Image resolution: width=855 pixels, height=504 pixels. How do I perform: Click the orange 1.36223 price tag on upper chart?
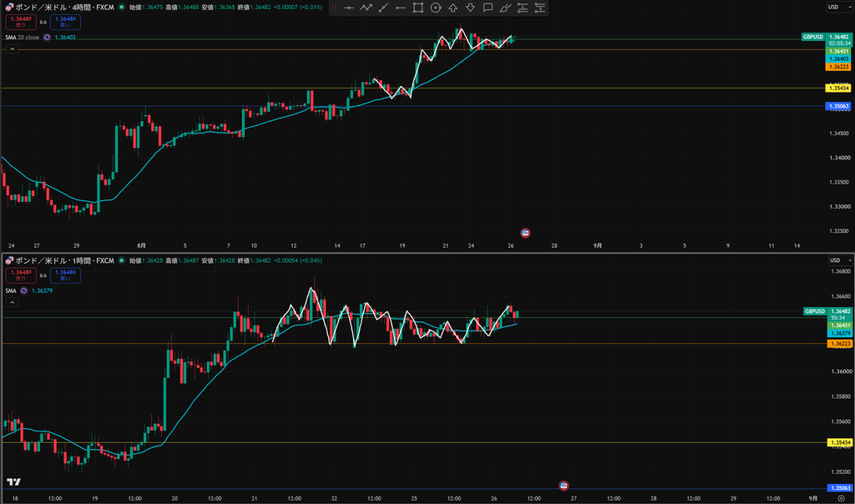[x=838, y=67]
